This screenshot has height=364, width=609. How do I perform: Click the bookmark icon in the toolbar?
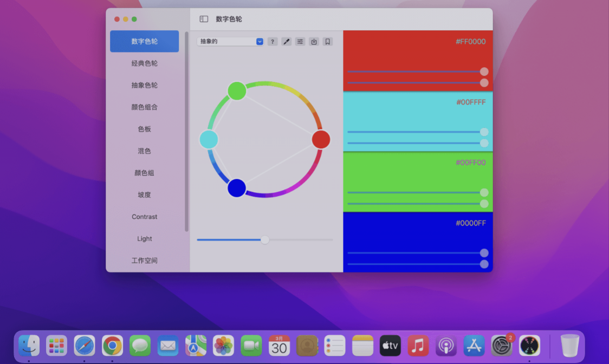click(x=327, y=41)
